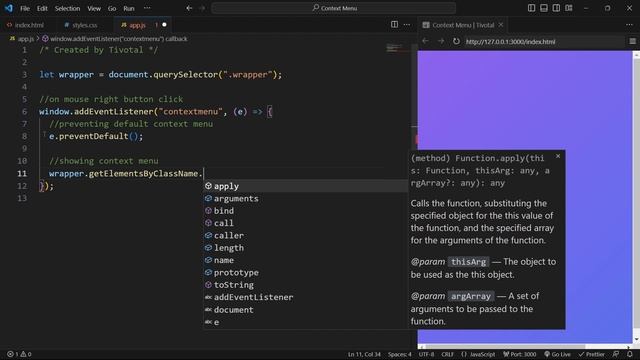Close the apply method documentation popup

pyautogui.click(x=558, y=156)
